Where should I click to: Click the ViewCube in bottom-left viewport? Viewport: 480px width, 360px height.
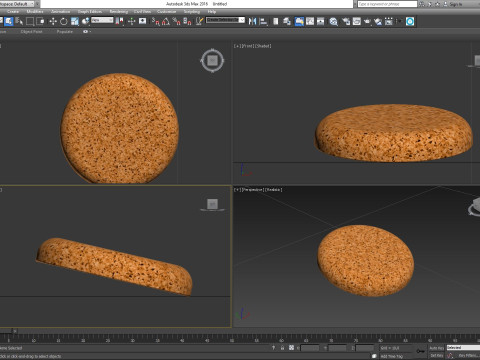coord(213,204)
